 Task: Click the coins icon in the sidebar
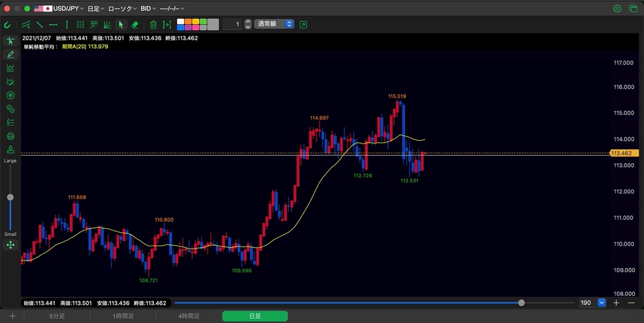[x=10, y=109]
